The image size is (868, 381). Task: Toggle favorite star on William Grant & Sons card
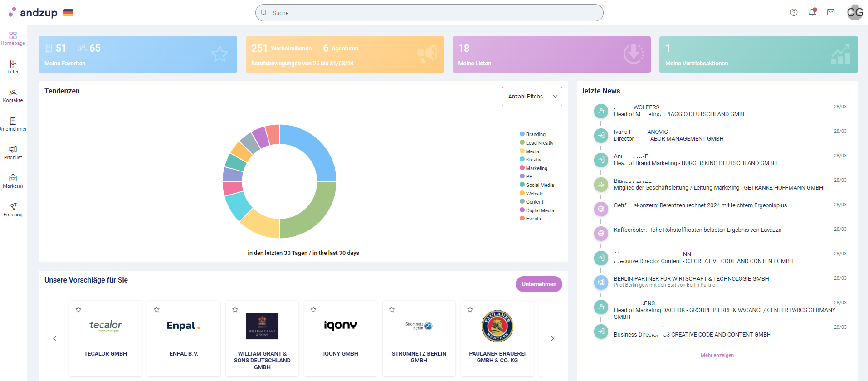235,310
